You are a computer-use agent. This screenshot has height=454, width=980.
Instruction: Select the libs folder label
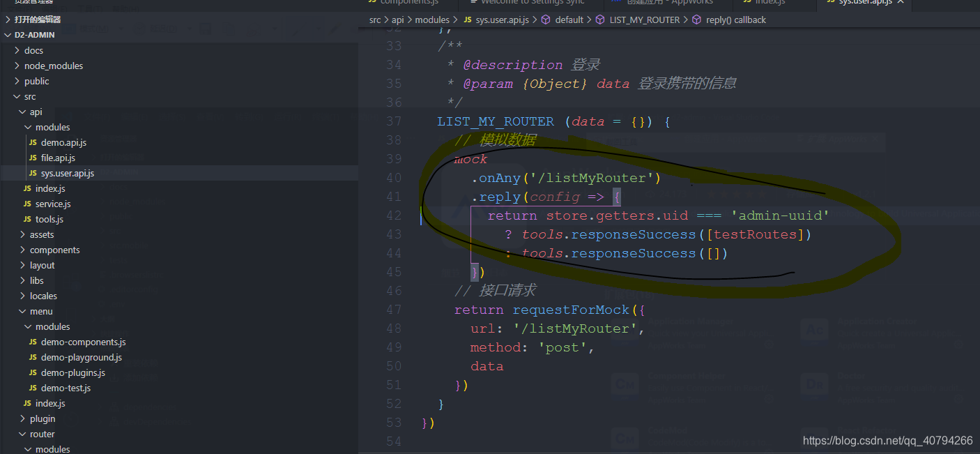pyautogui.click(x=36, y=280)
